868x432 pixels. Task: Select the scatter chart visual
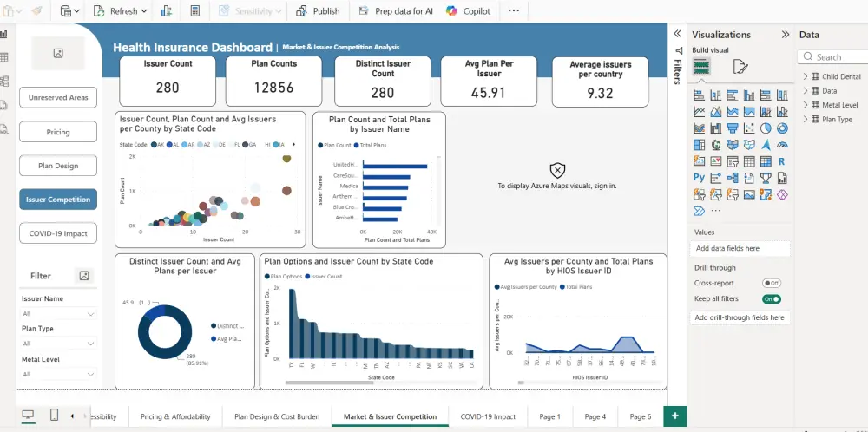coord(749,128)
